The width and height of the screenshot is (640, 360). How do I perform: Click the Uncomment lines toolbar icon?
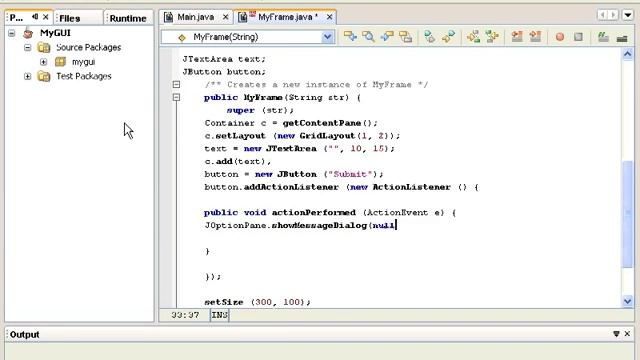[622, 38]
